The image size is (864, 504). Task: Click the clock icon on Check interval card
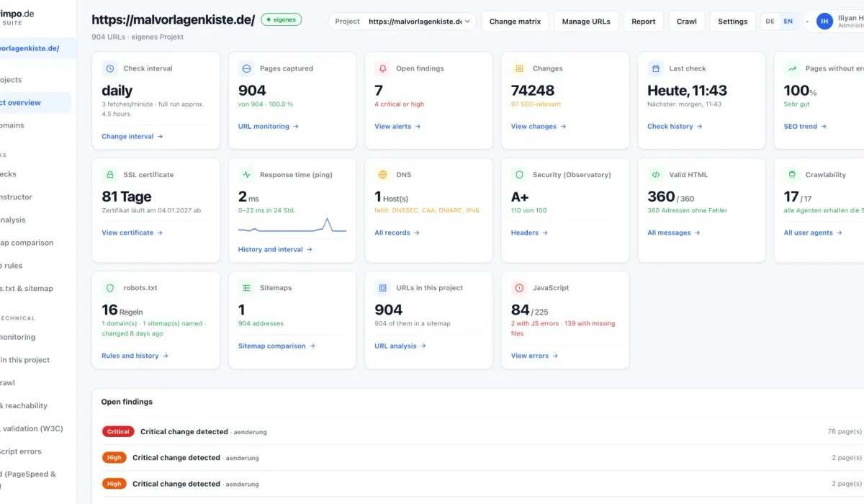click(110, 68)
